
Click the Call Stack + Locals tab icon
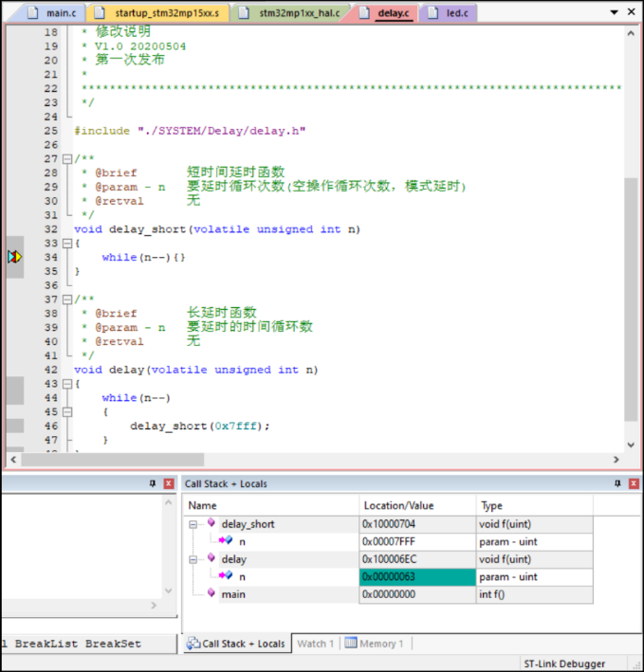[193, 643]
